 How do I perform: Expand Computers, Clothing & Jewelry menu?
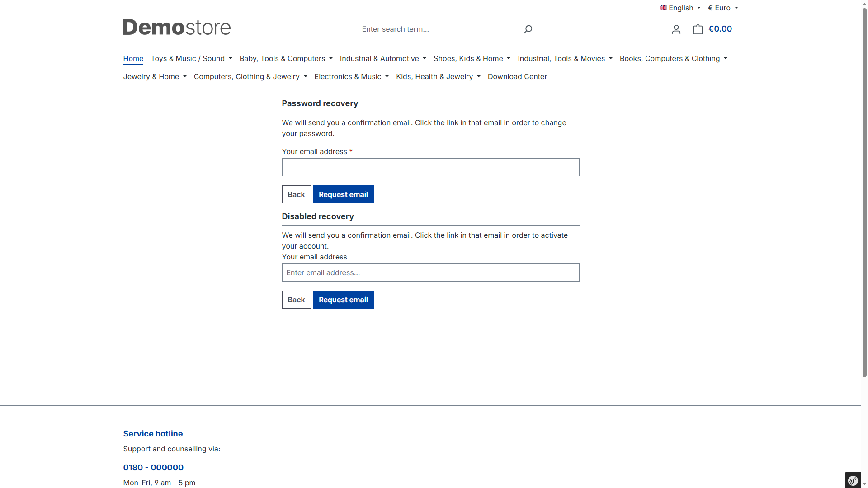tap(250, 77)
